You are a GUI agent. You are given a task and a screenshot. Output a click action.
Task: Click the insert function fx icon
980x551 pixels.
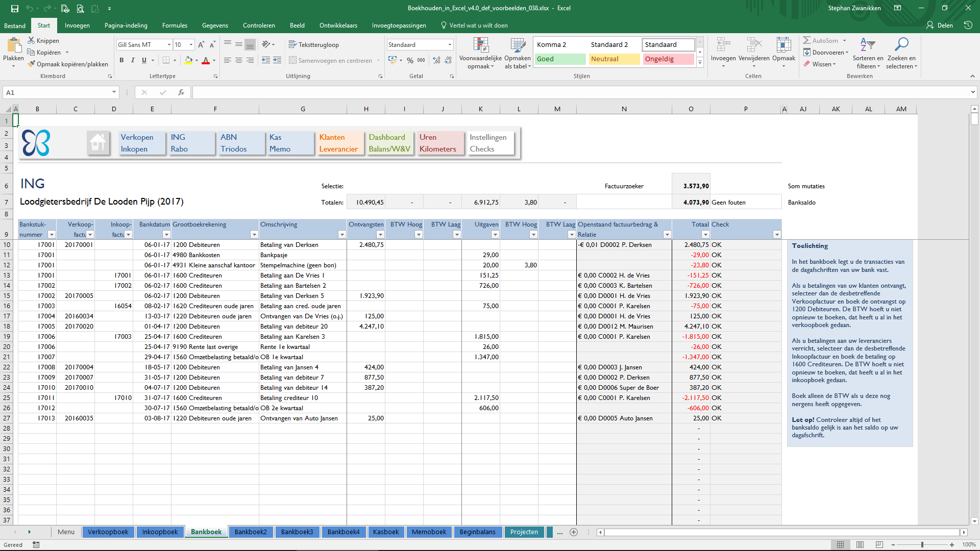[181, 92]
